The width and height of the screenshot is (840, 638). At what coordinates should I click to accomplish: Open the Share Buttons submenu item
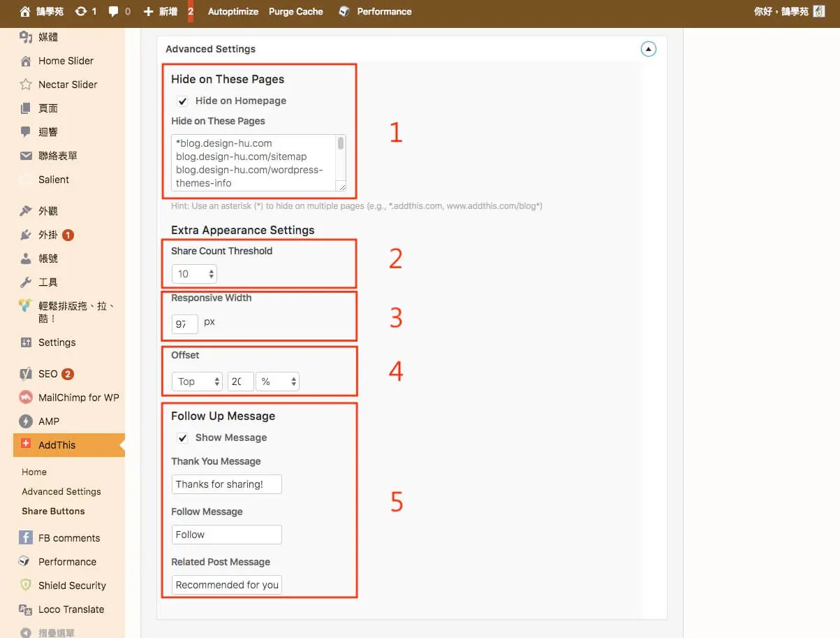pyautogui.click(x=53, y=511)
